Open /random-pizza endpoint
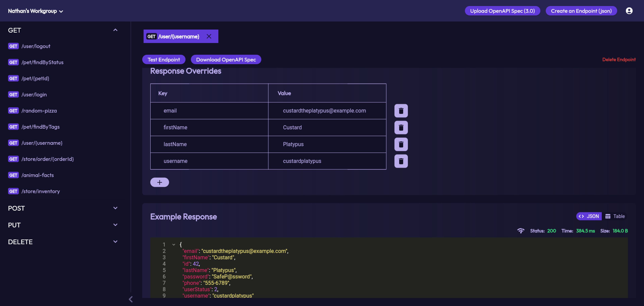The width and height of the screenshot is (644, 306). [x=39, y=111]
